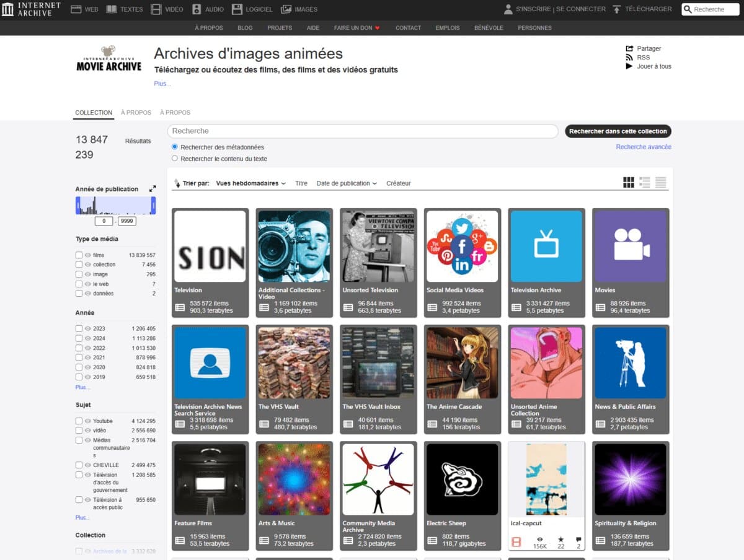This screenshot has width=744, height=560.
Task: Click Rechercher dans cette collection button
Action: 618,131
